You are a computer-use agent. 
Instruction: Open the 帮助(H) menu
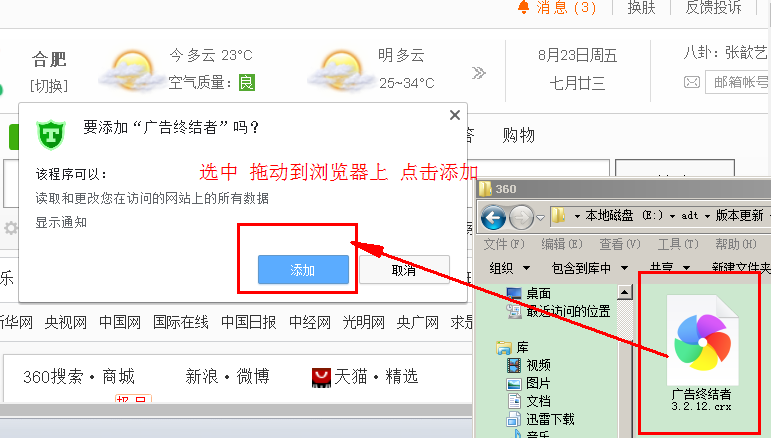[x=736, y=244]
